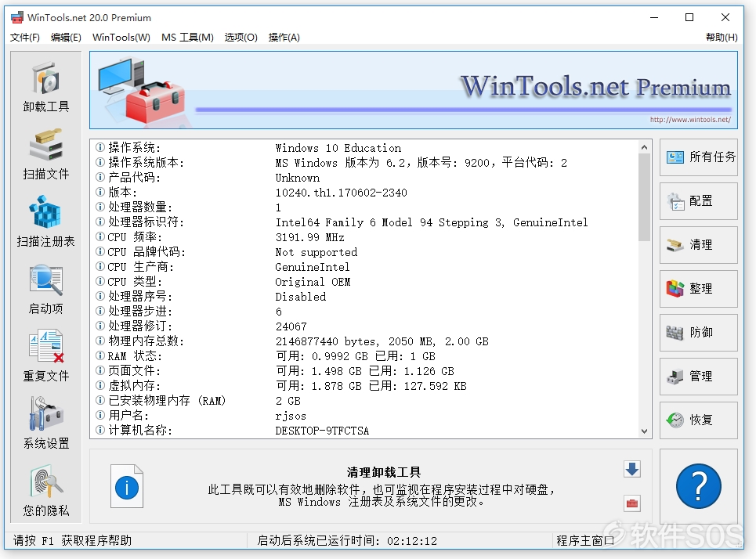Select the 处理器步进 row

pos(364,312)
